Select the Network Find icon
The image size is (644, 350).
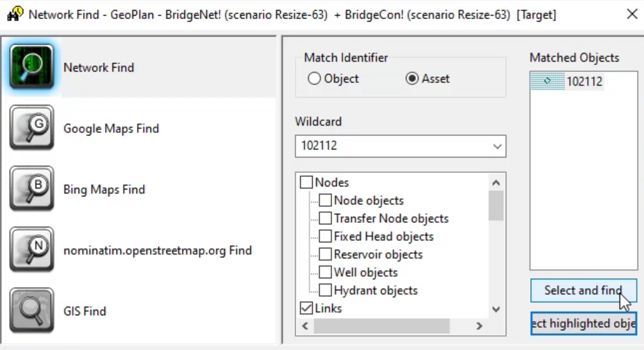(x=32, y=66)
